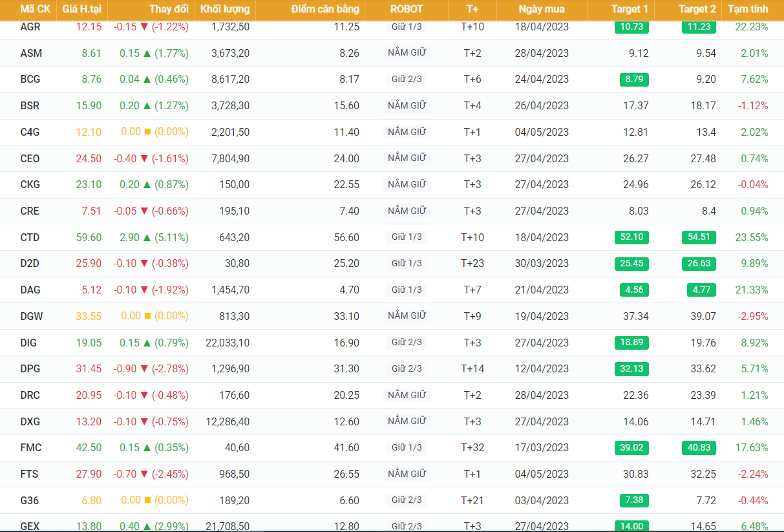This screenshot has height=532, width=784.
Task: Click the green 11.23 target for AGR
Action: click(699, 27)
